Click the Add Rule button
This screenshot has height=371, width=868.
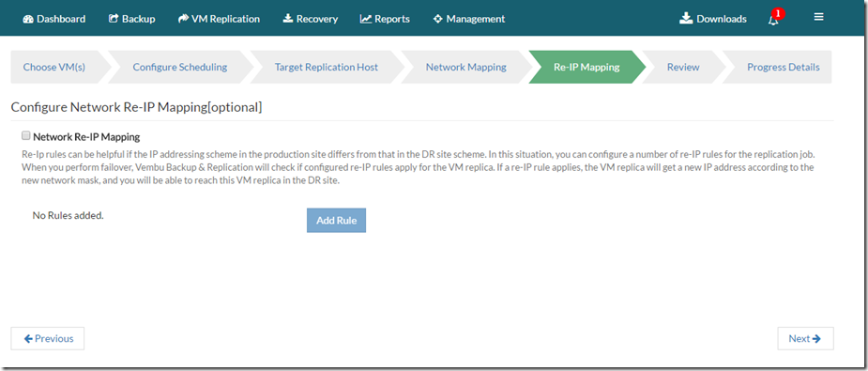point(337,221)
